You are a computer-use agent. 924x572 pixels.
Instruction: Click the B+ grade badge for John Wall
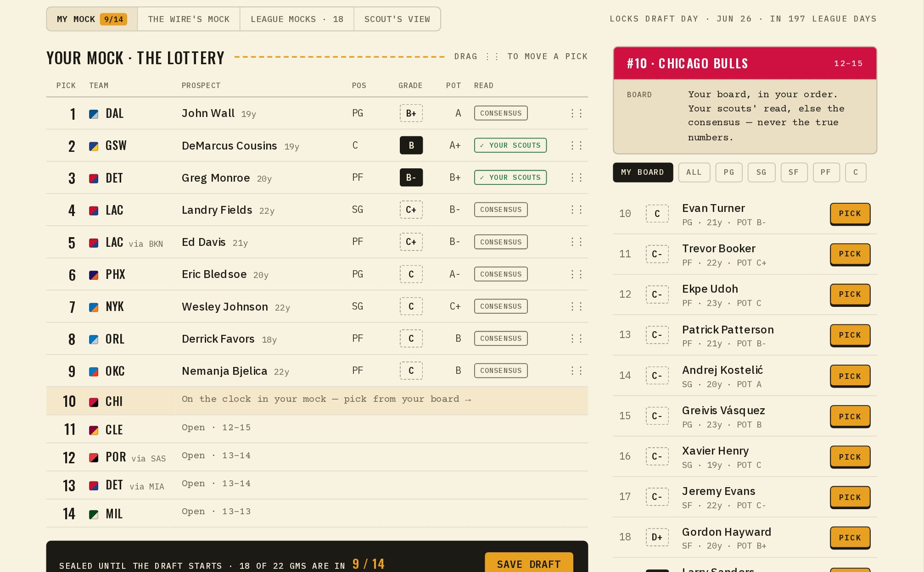[411, 113]
